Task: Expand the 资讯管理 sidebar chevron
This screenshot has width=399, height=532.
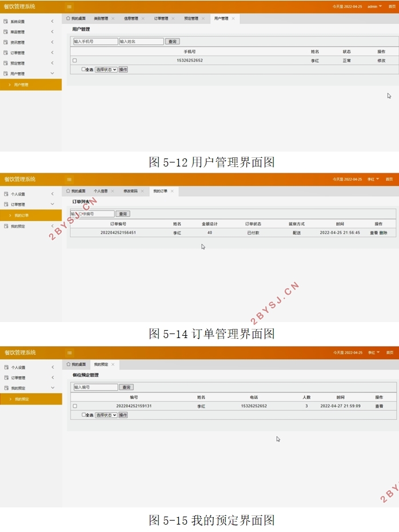Action: click(x=52, y=42)
